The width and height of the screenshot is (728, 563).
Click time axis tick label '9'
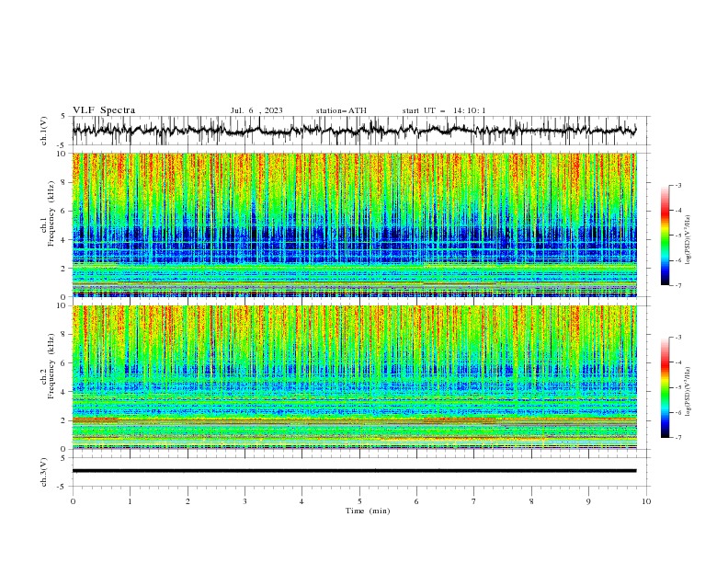click(x=588, y=501)
